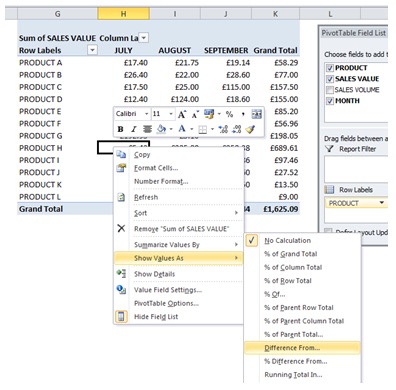Viewport: 396px width, 390px height.
Task: Click the Format Cells icon
Action: click(x=121, y=168)
